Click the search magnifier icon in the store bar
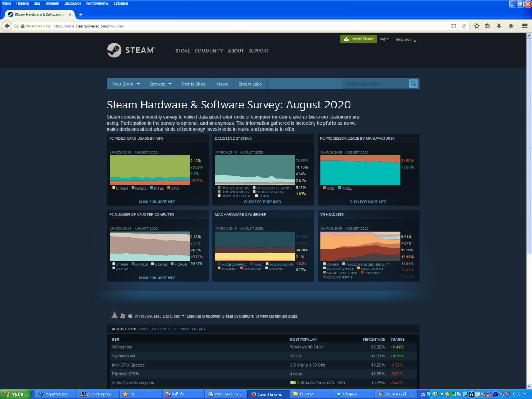Screen dimensions: 532x399 [x=413, y=84]
